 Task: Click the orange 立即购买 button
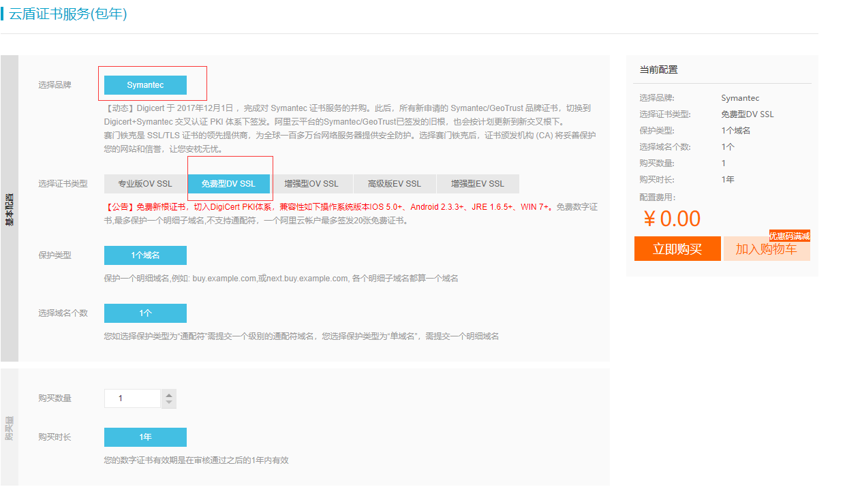click(677, 249)
